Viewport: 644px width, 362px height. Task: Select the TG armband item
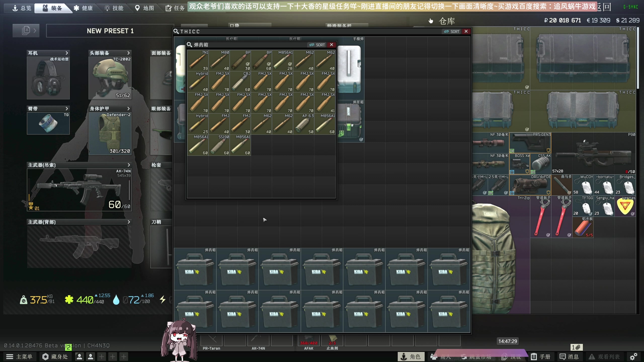48,123
